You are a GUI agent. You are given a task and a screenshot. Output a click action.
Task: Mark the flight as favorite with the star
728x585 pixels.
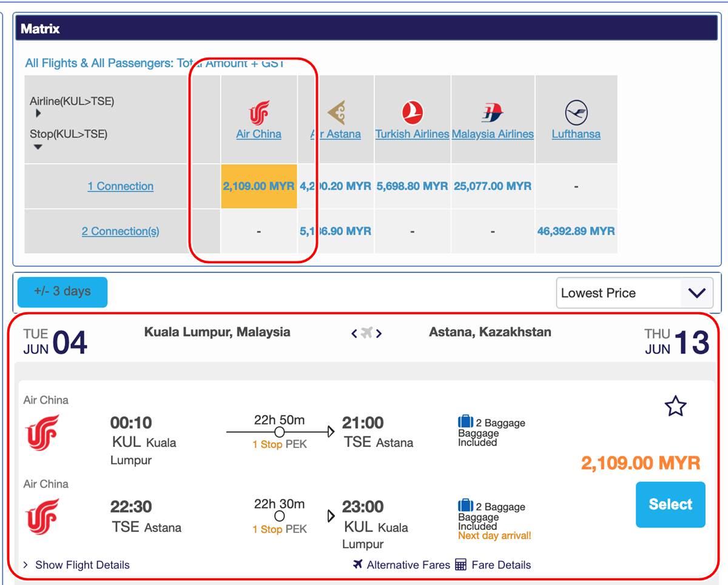click(x=675, y=407)
